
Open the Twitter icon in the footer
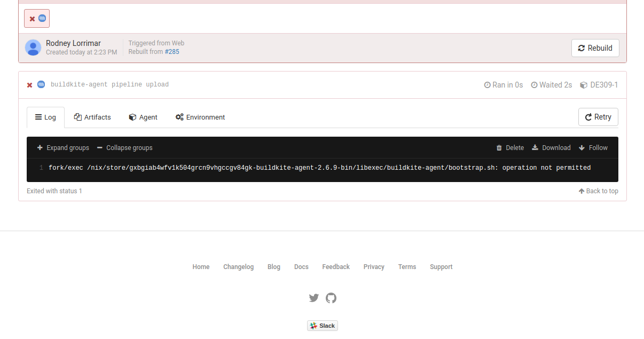click(x=314, y=298)
